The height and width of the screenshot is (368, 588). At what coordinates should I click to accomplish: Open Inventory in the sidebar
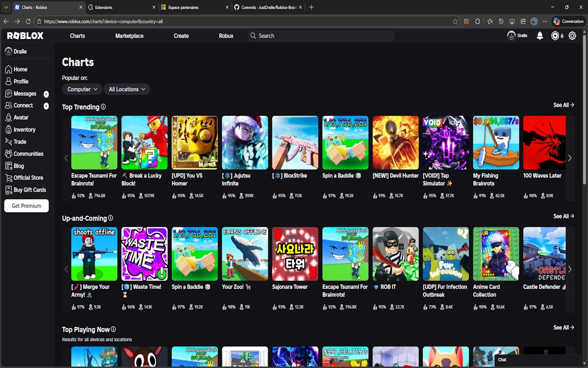20,130
